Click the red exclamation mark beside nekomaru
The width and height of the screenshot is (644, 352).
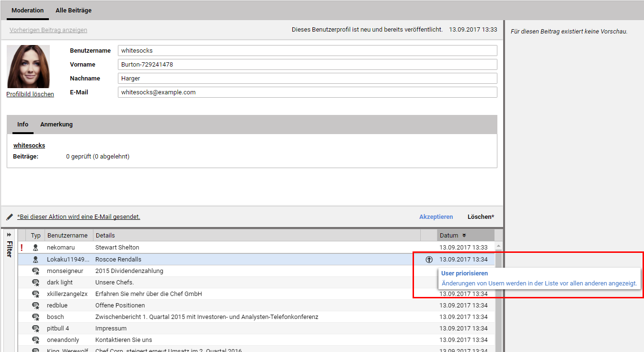click(22, 248)
